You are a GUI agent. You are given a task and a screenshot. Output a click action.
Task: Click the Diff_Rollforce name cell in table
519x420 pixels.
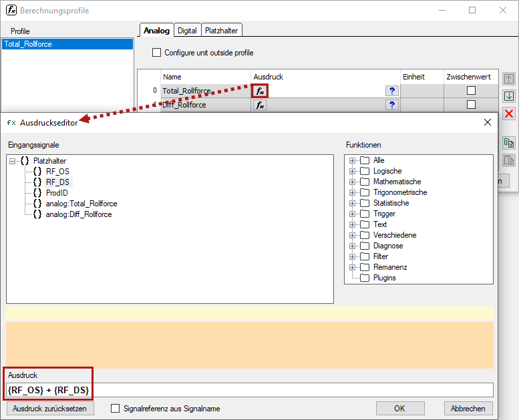(206, 105)
